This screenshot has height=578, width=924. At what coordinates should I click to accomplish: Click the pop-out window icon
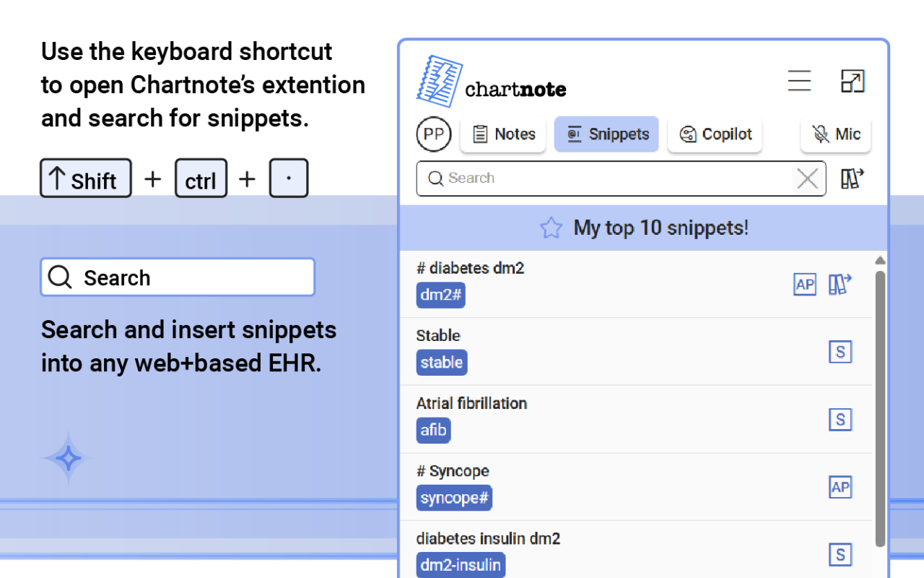click(x=853, y=81)
